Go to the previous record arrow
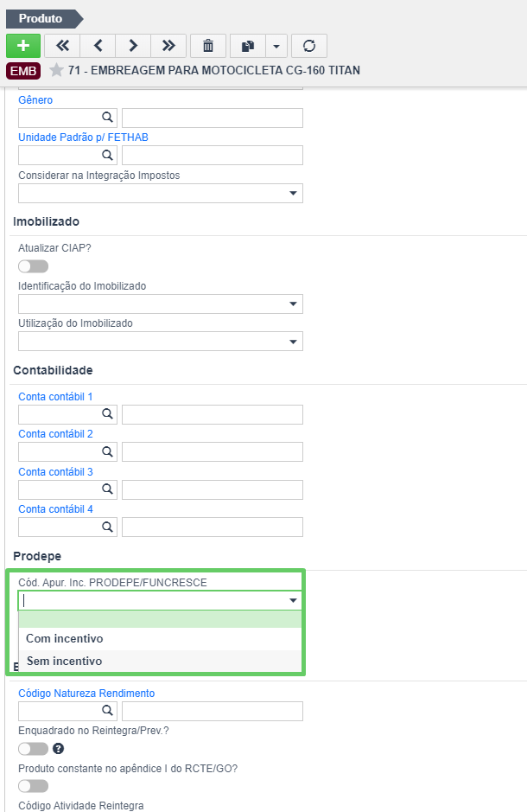Screen dimensions: 527x812 [98, 46]
